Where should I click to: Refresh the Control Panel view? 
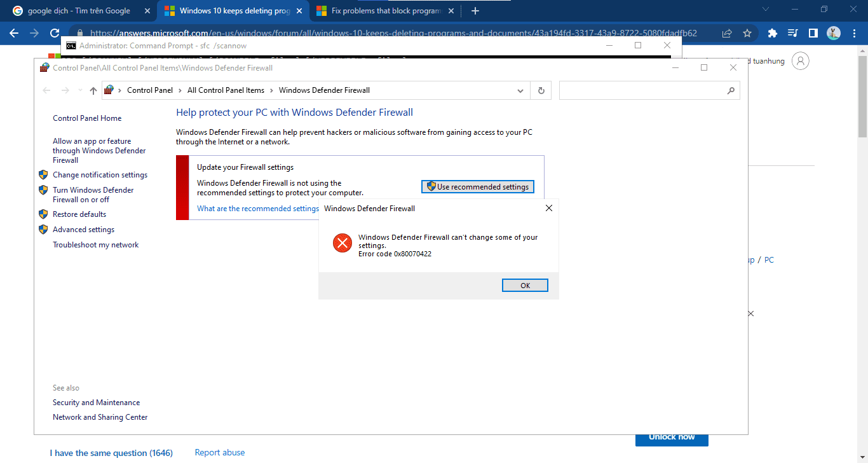pyautogui.click(x=541, y=90)
